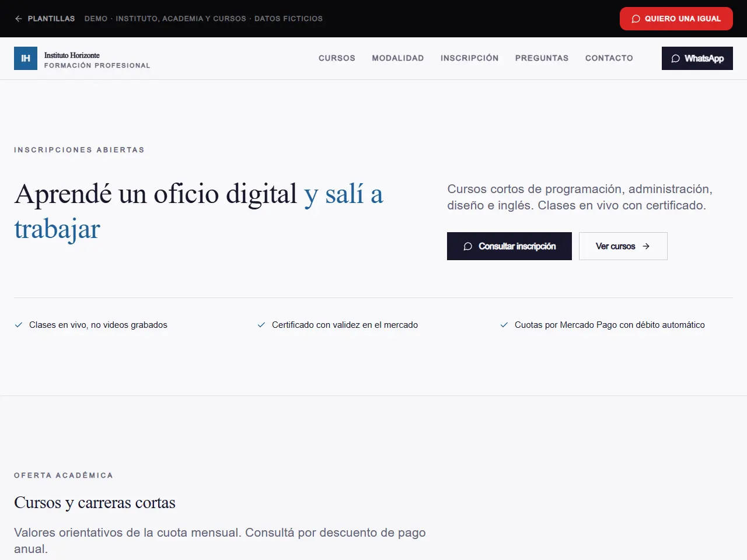Go to the CURSOS menu item
This screenshot has width=747, height=560.
click(337, 58)
